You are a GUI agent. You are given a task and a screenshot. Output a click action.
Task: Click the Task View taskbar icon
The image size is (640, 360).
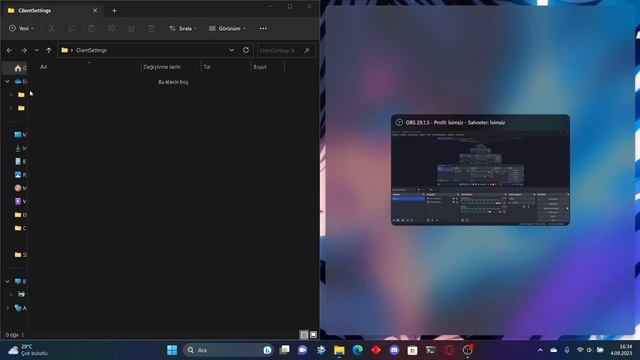coord(284,350)
